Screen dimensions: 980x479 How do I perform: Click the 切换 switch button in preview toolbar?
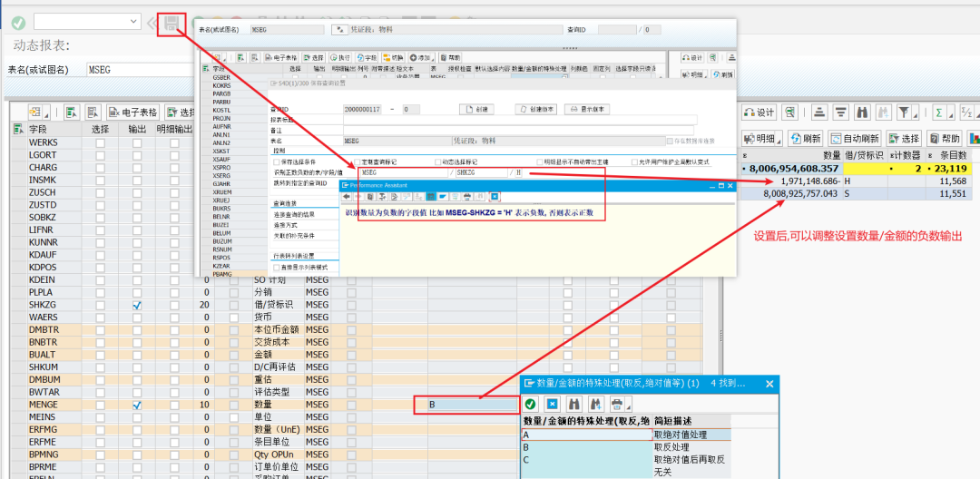coord(395,57)
